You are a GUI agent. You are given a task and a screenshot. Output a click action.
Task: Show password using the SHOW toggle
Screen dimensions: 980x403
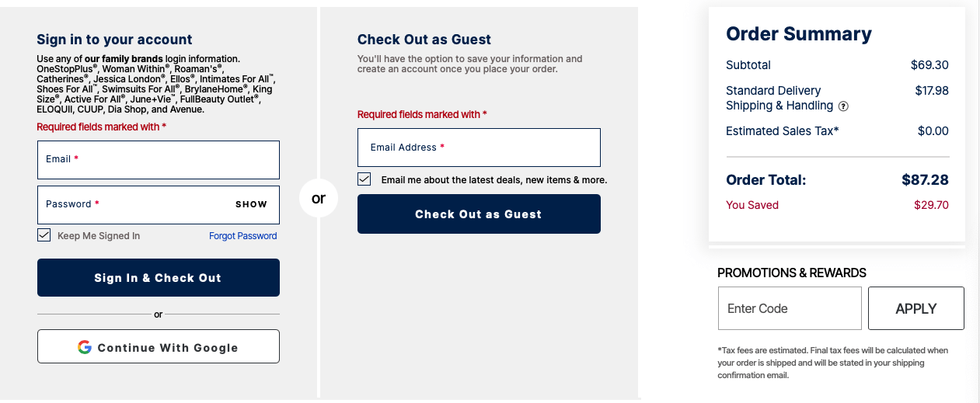point(251,204)
